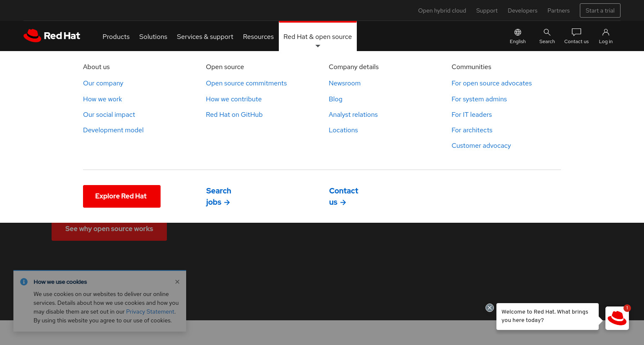Viewport: 644px width, 345px height.
Task: Open For architects link
Action: click(x=472, y=130)
